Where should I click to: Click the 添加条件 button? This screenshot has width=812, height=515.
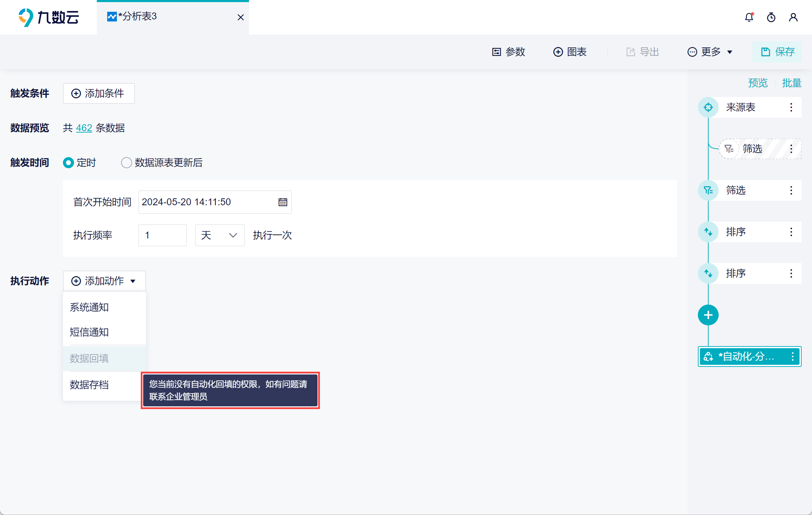(x=99, y=93)
